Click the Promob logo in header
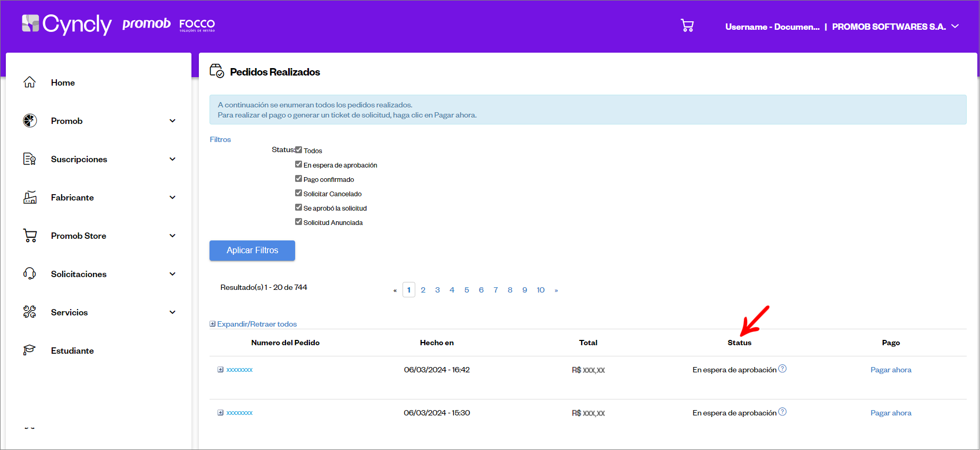The image size is (980, 450). (x=146, y=24)
